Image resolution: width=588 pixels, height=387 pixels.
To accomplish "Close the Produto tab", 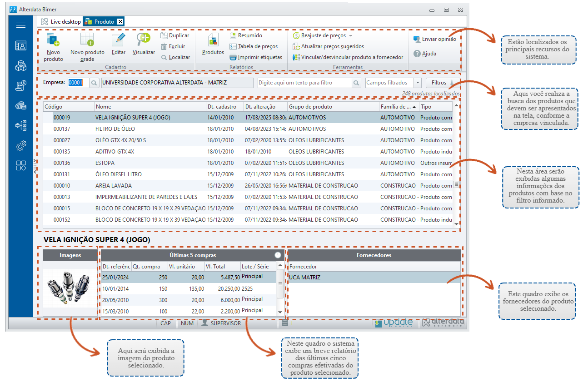I will (120, 21).
